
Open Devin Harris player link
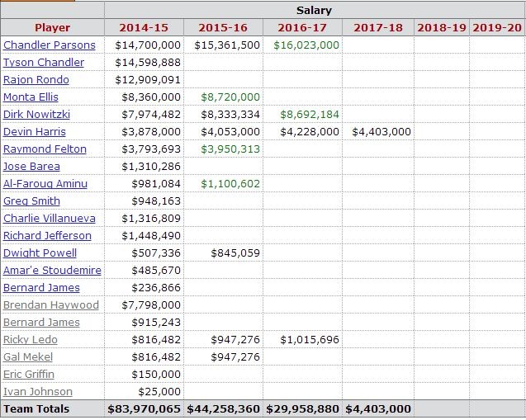click(x=35, y=132)
